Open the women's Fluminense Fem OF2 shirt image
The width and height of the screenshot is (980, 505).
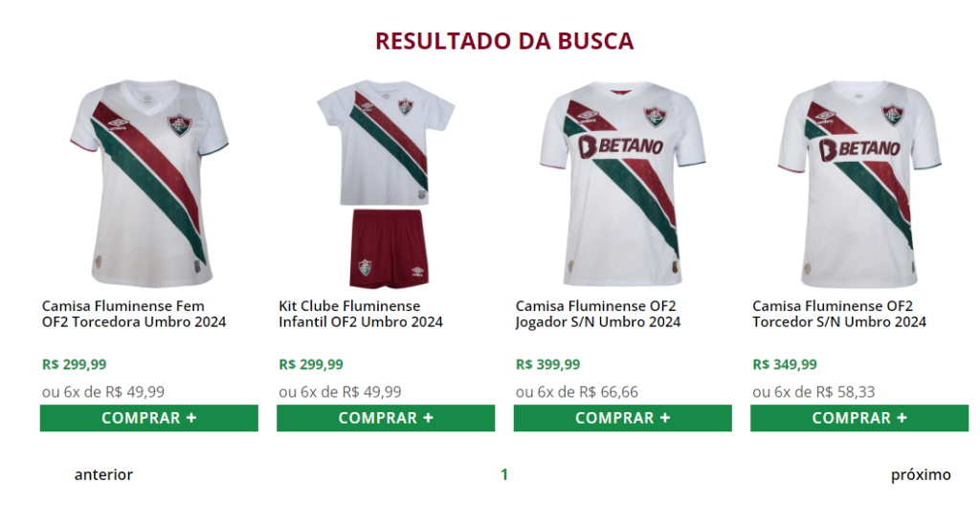coord(148,183)
